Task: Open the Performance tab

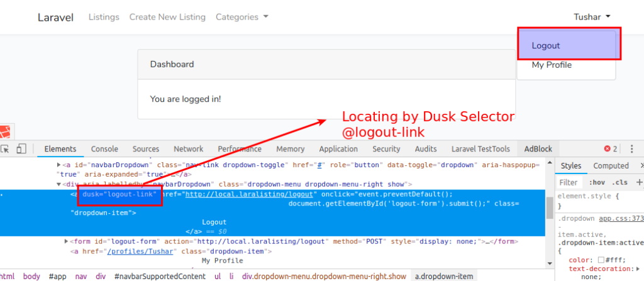Action: pos(240,149)
